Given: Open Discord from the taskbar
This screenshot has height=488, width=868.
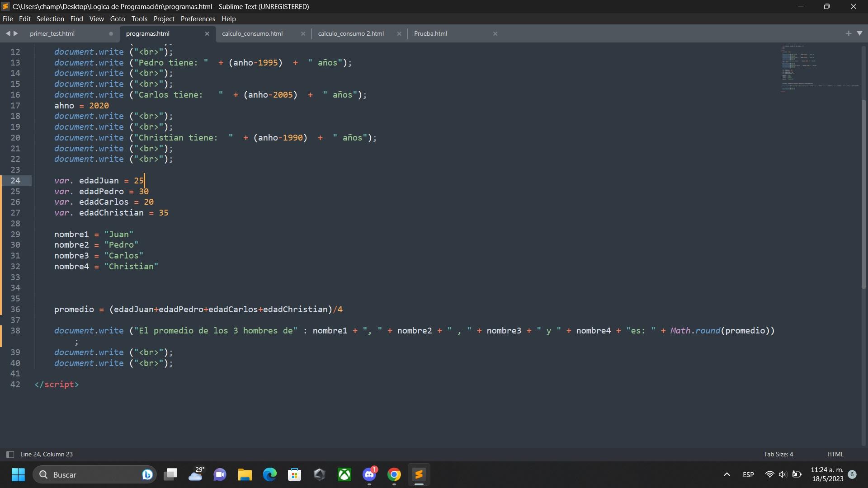Looking at the screenshot, I should (x=369, y=474).
